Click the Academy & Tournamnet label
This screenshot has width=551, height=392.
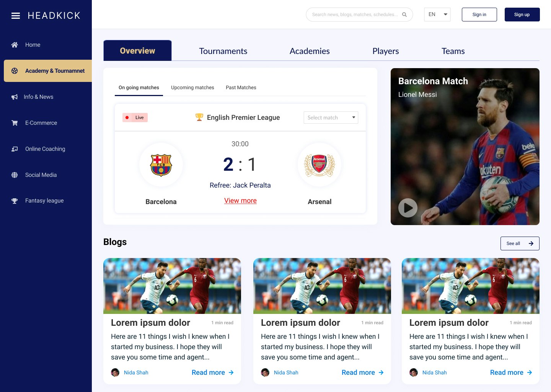[55, 71]
